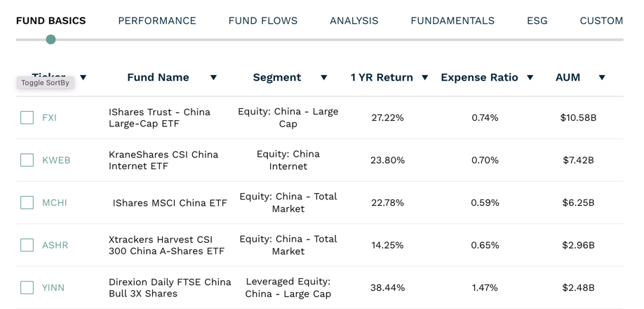Open the YINN ticker link
The height and width of the screenshot is (309, 644).
[53, 287]
